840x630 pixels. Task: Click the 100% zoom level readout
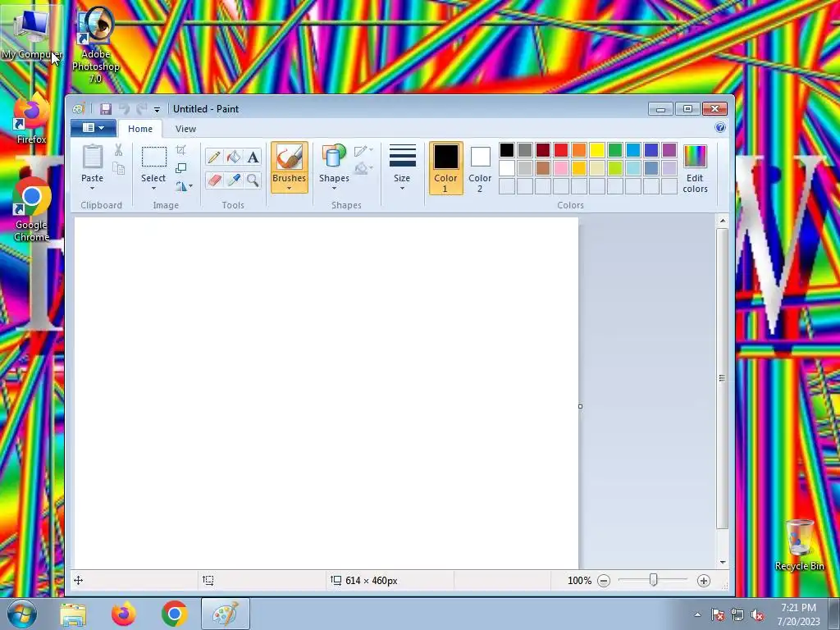tap(579, 581)
